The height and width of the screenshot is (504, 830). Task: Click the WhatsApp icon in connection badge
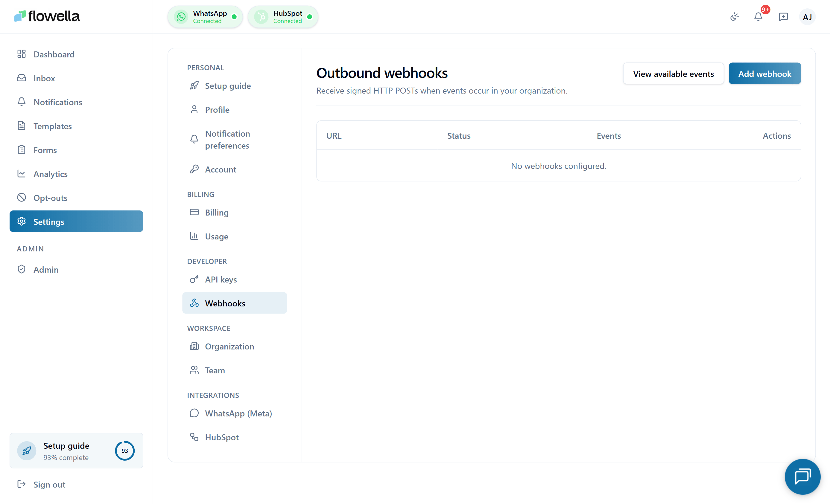181,16
